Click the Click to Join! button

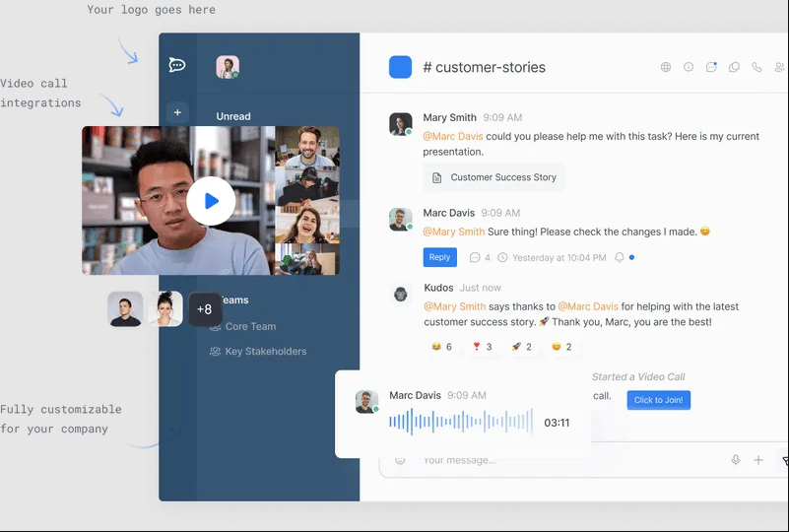(658, 400)
